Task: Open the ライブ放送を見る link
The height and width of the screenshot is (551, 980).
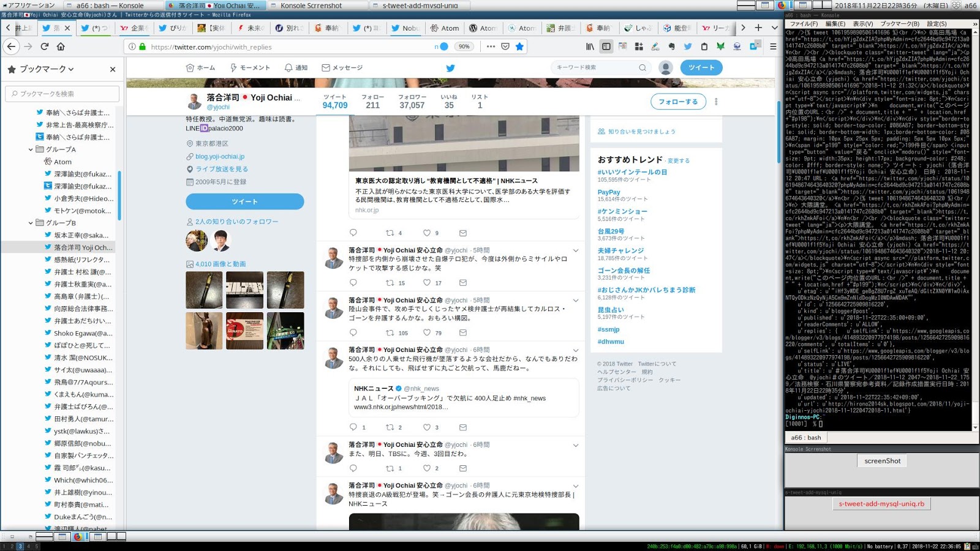Action: [x=222, y=169]
